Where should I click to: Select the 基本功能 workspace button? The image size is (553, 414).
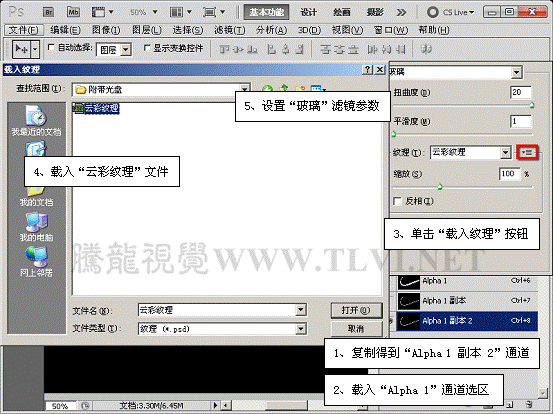point(267,12)
